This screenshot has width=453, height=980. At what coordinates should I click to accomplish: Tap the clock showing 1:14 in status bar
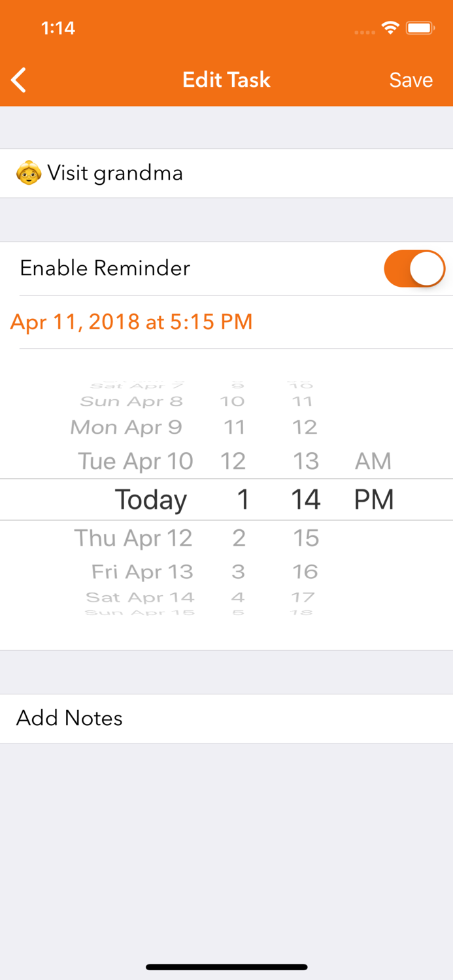coord(58,28)
